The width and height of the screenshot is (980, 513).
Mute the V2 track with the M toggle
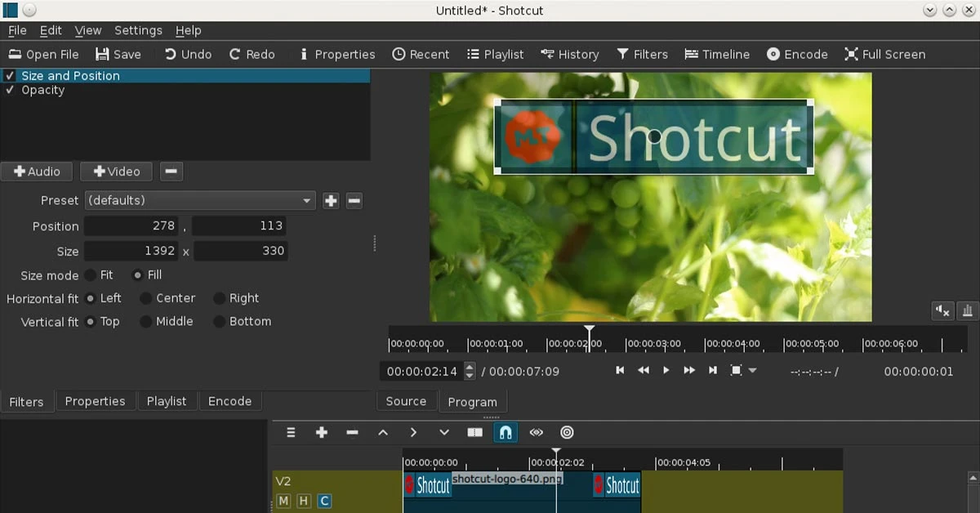coord(283,501)
